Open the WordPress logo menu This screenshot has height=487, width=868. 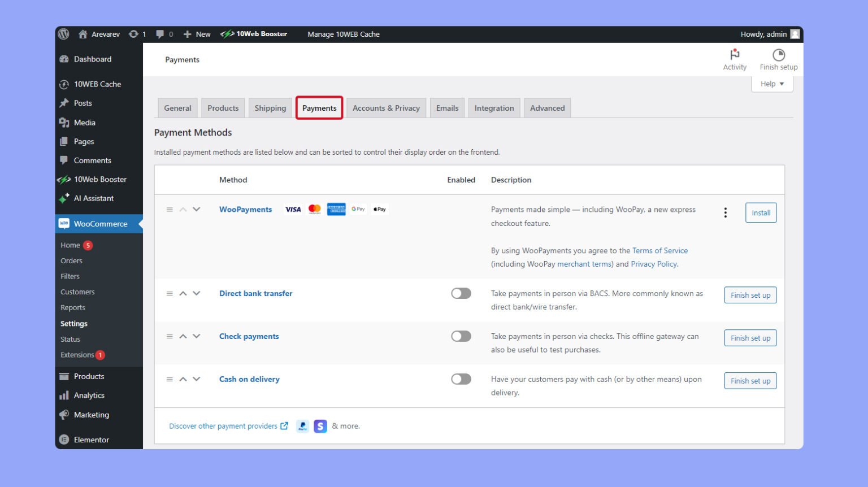click(x=63, y=34)
